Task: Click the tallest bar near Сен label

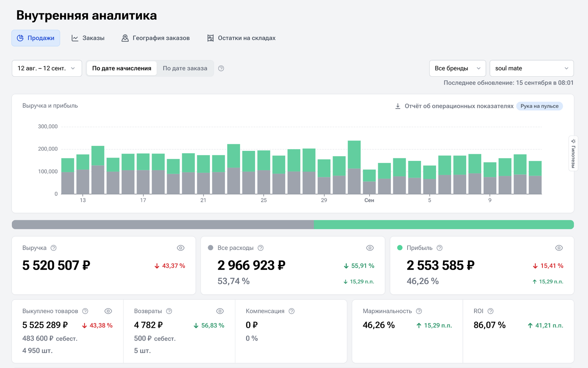Action: [354, 167]
